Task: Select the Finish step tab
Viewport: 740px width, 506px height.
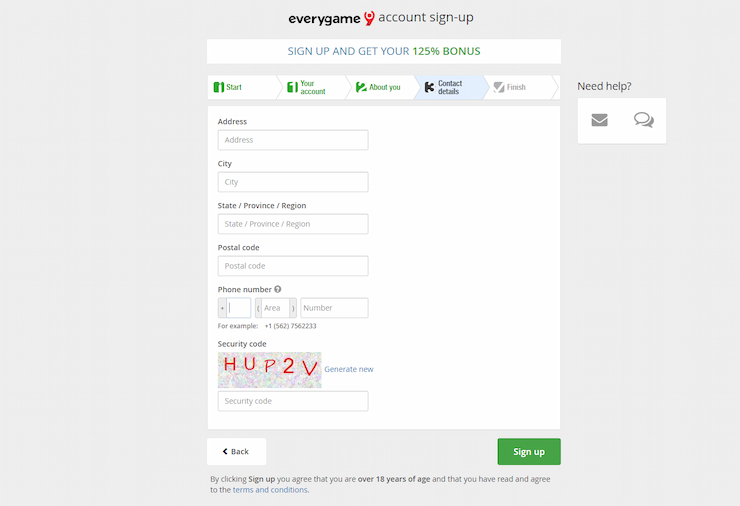Action: pyautogui.click(x=521, y=87)
